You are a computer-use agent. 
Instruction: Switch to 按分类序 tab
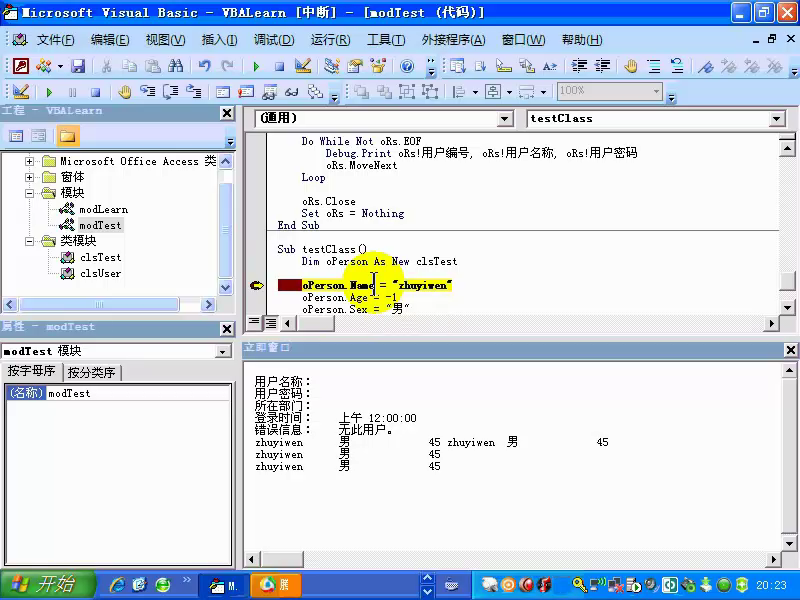coord(91,372)
